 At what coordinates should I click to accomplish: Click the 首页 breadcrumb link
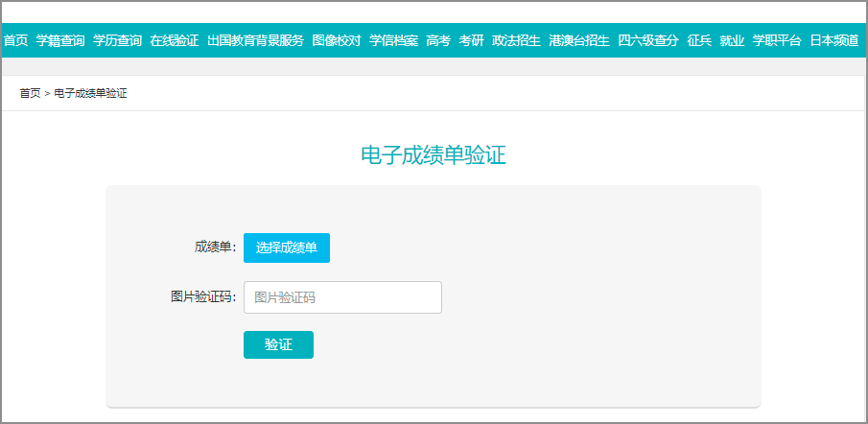pyautogui.click(x=30, y=94)
